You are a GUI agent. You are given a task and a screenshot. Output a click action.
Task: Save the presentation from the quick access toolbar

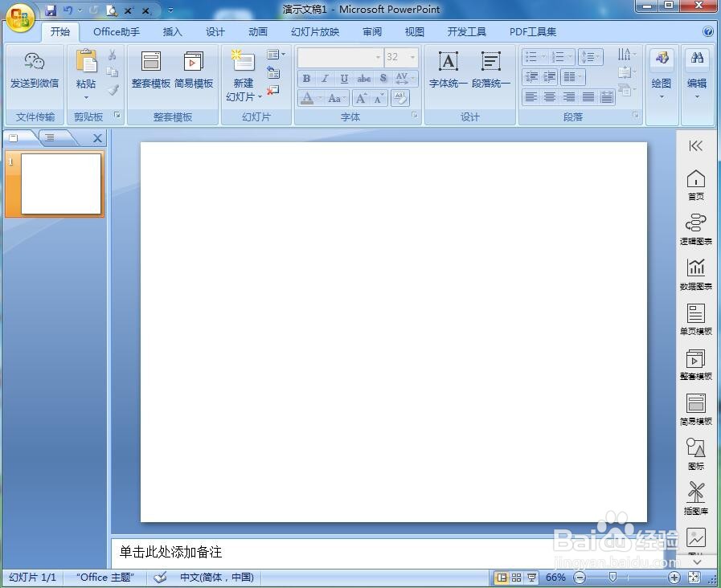(51, 10)
